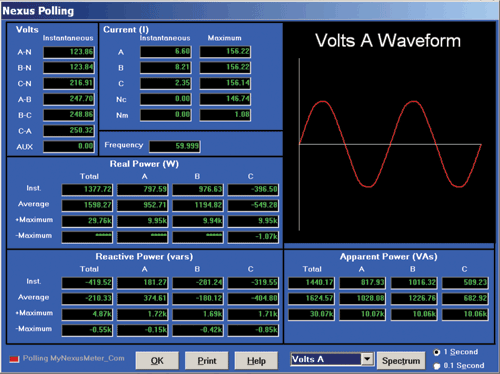
Task: Click Reactive Power A average 374.61
Action: pos(142,298)
